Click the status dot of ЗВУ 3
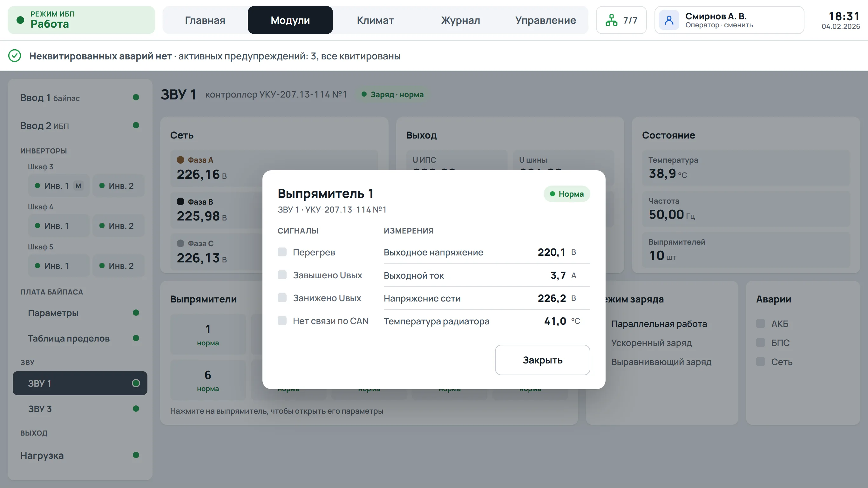 [136, 409]
